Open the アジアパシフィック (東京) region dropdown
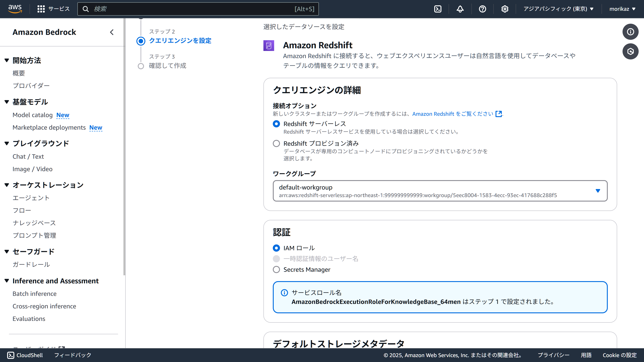Screen dimensions: 644x362 [558, 9]
